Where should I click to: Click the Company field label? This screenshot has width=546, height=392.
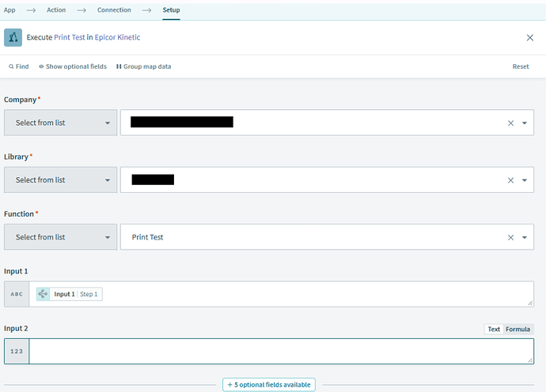[21, 100]
